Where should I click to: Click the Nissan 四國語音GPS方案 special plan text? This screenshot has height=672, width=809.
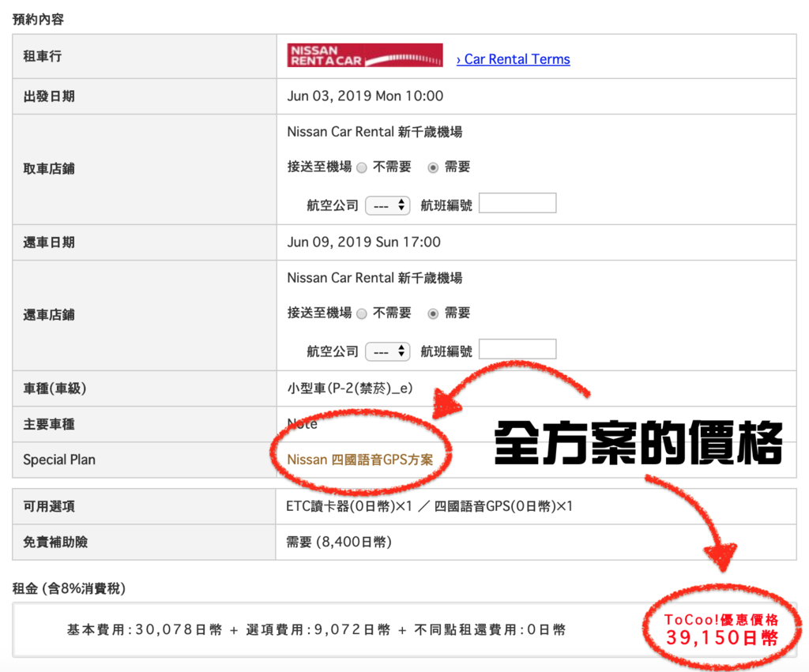(x=359, y=460)
